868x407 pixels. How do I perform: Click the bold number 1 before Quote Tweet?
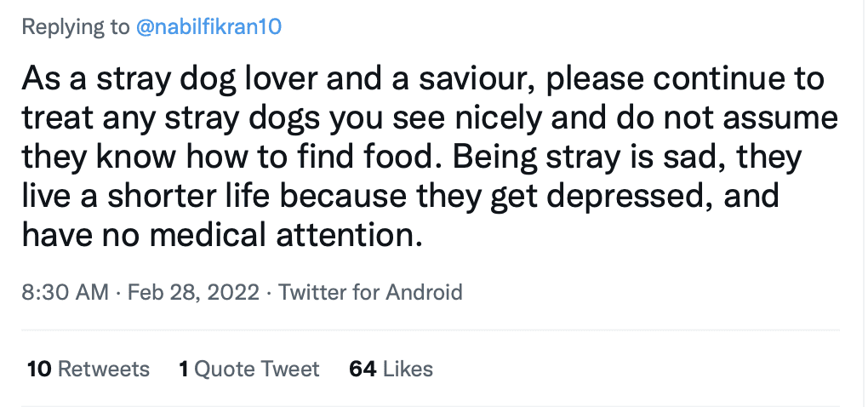coord(183,369)
